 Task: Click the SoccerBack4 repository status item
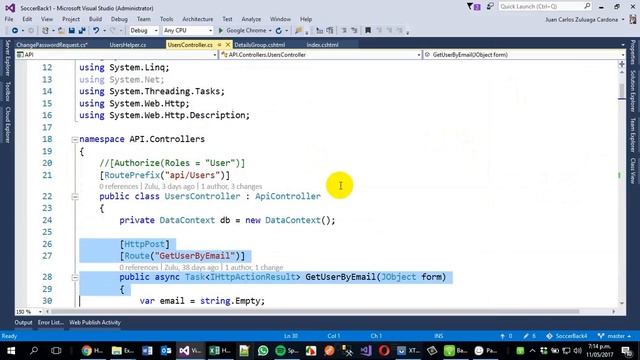click(567, 336)
